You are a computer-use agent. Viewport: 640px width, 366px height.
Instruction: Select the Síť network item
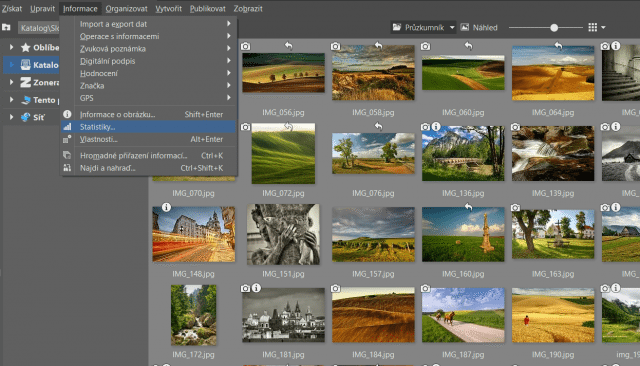[x=33, y=117]
